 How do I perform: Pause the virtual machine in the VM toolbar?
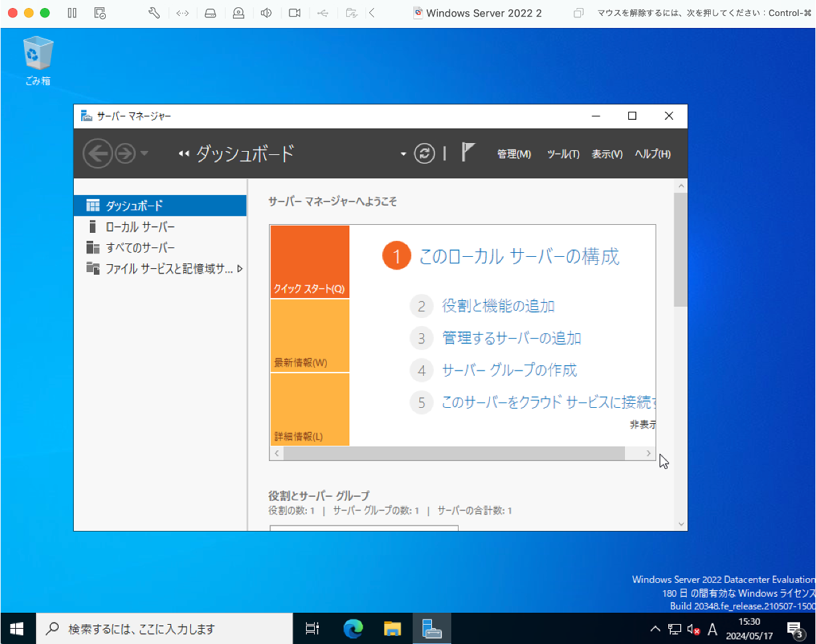click(73, 13)
